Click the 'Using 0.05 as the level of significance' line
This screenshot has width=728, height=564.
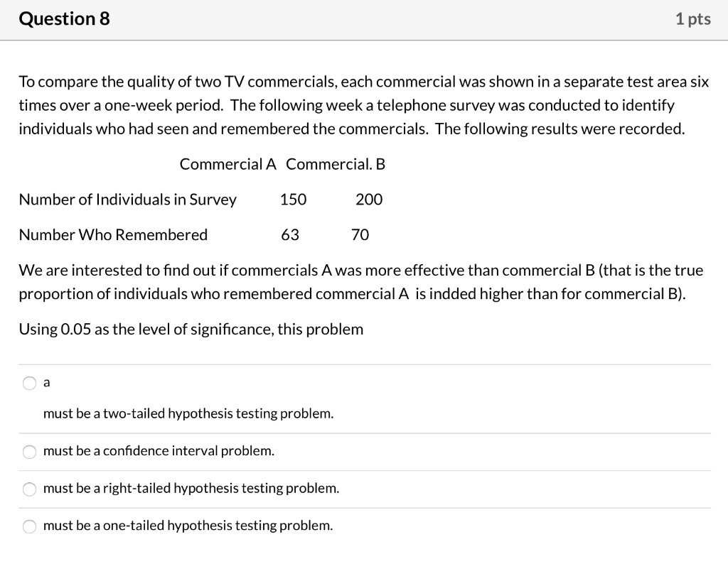point(191,329)
